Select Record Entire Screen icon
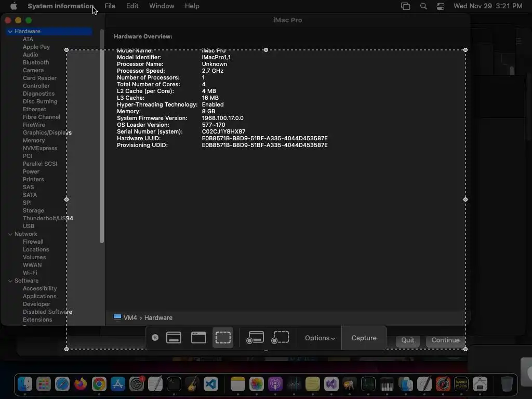This screenshot has width=532, height=399. [x=255, y=338]
